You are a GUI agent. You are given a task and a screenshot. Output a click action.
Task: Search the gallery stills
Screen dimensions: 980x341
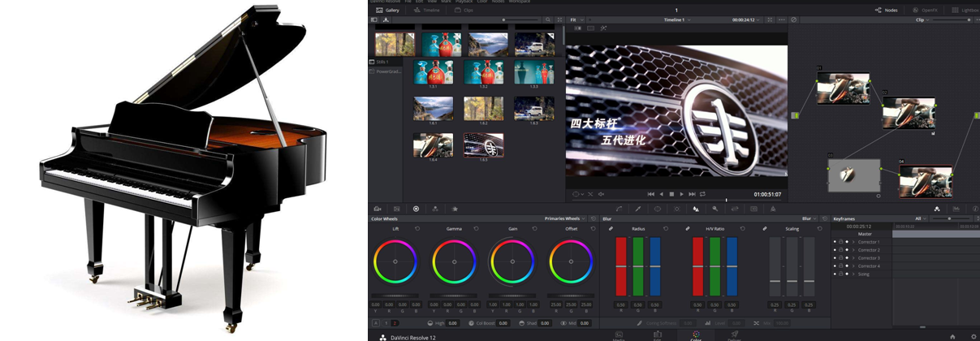548,19
